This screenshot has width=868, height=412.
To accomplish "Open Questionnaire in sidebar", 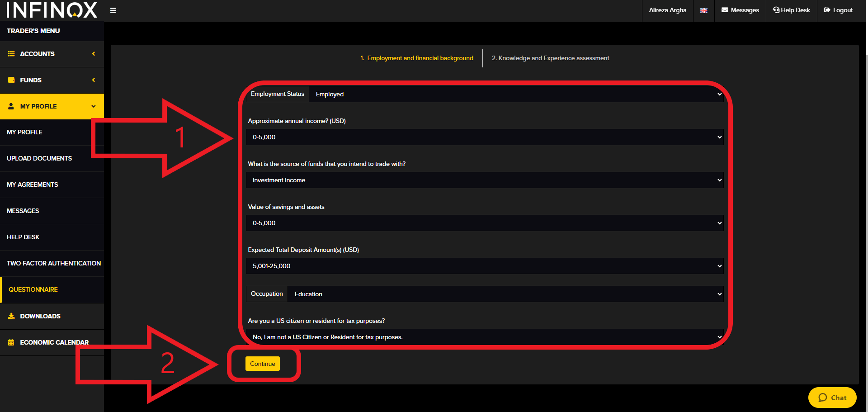I will (52, 289).
